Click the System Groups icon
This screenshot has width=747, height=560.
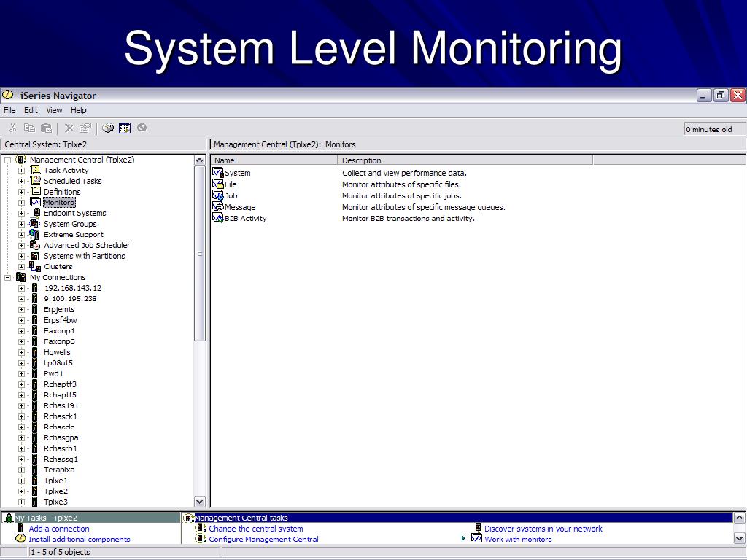point(35,223)
